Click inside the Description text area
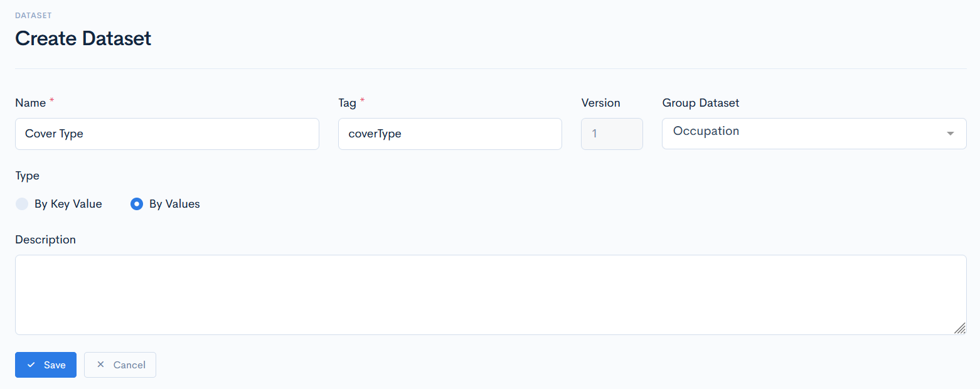 coord(489,295)
